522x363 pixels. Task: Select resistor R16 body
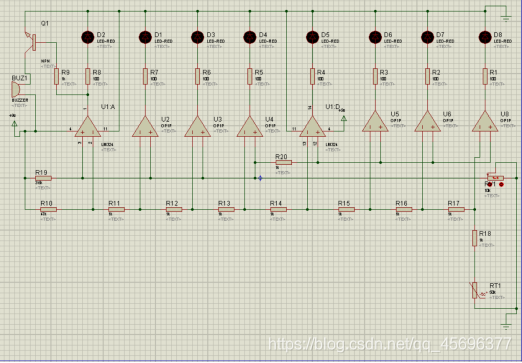404,209
